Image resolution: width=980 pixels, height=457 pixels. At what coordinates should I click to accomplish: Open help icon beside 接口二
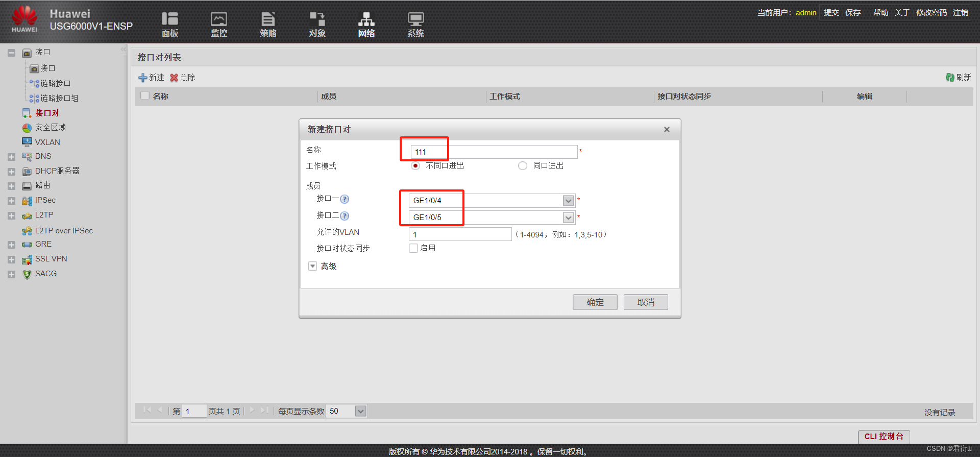[x=345, y=216]
